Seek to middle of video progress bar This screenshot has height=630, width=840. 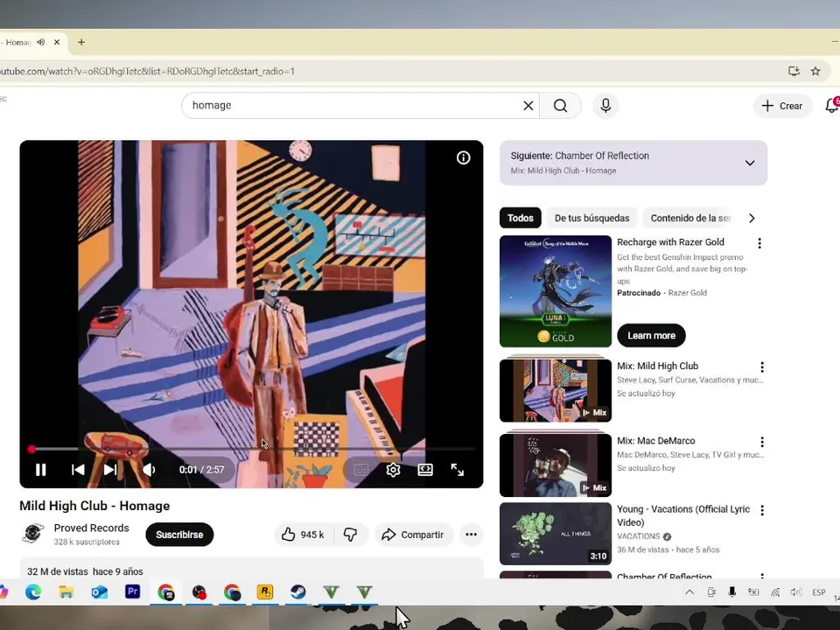point(252,449)
